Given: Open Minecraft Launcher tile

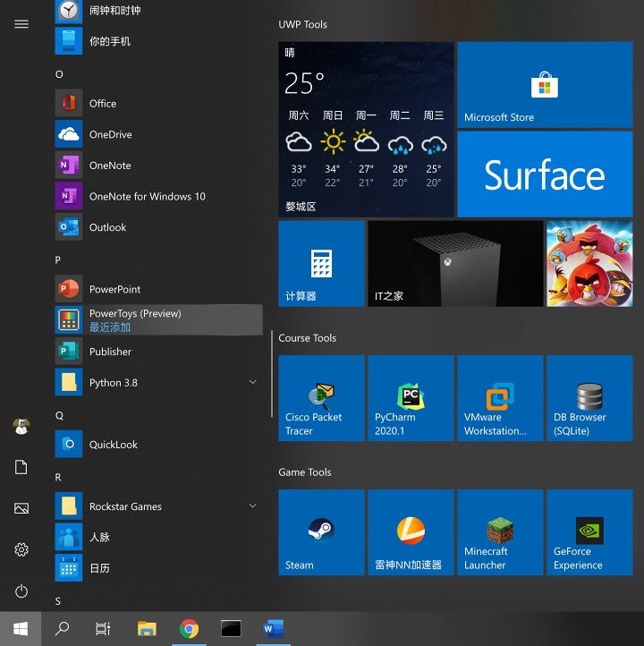Looking at the screenshot, I should (500, 532).
